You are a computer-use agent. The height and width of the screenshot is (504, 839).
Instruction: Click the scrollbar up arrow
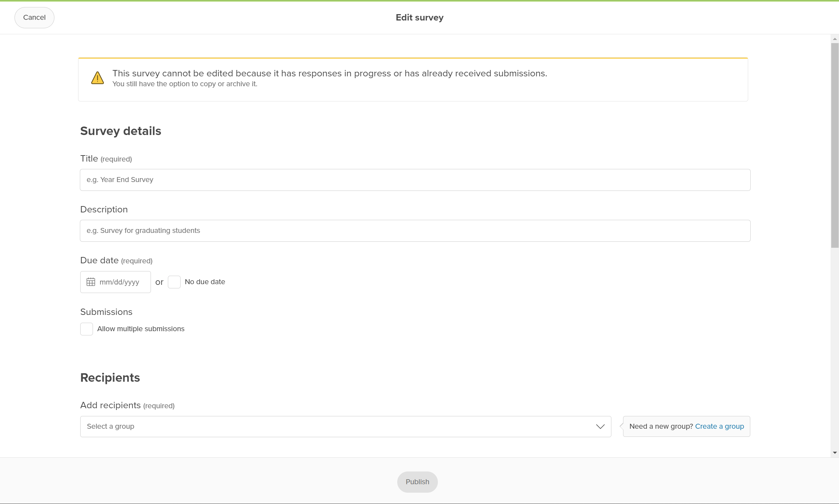pyautogui.click(x=835, y=39)
